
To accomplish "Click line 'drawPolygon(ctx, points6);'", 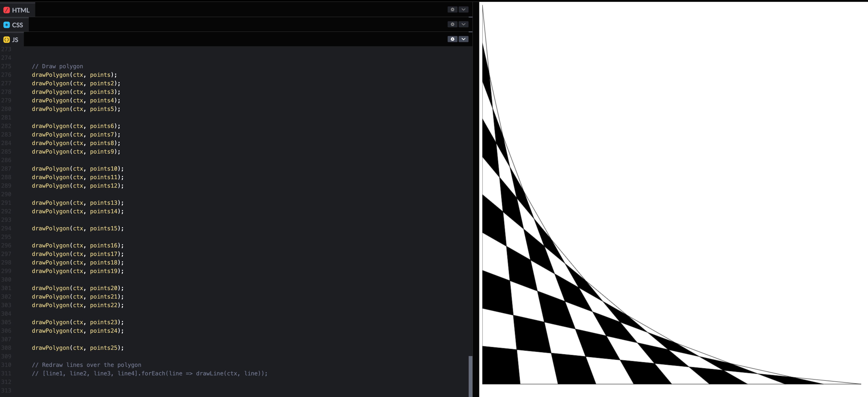I will [x=76, y=126].
